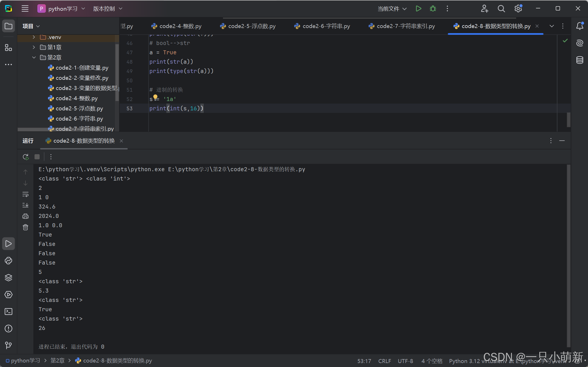
Task: Toggle the Project tool window folder icon
Action: pyautogui.click(x=8, y=26)
